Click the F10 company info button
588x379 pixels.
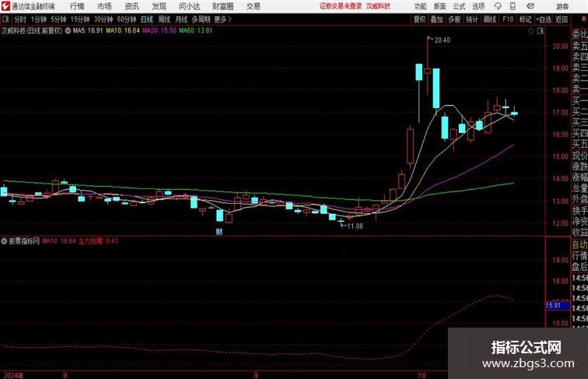[508, 19]
